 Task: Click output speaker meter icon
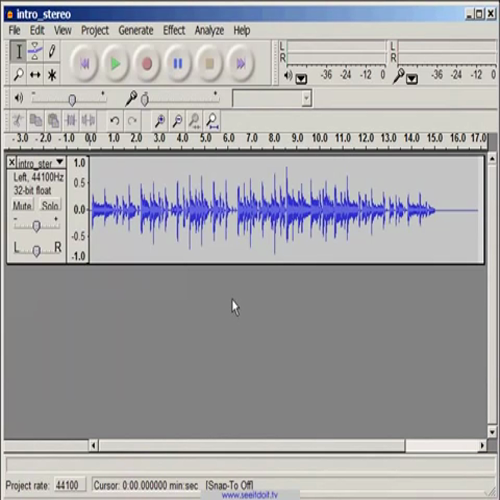point(288,76)
